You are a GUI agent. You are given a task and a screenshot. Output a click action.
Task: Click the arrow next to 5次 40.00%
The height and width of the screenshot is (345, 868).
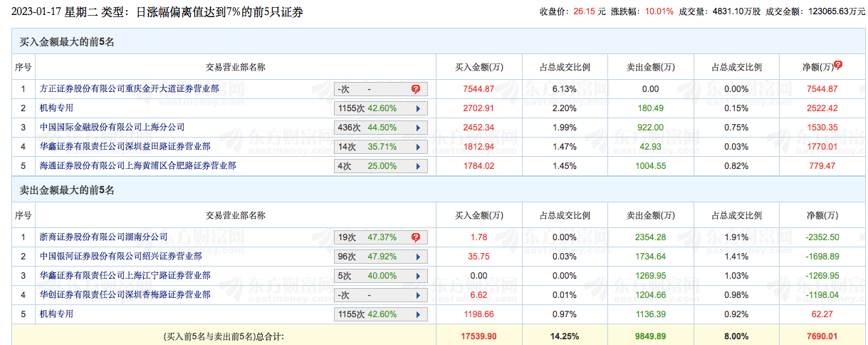[x=417, y=276]
